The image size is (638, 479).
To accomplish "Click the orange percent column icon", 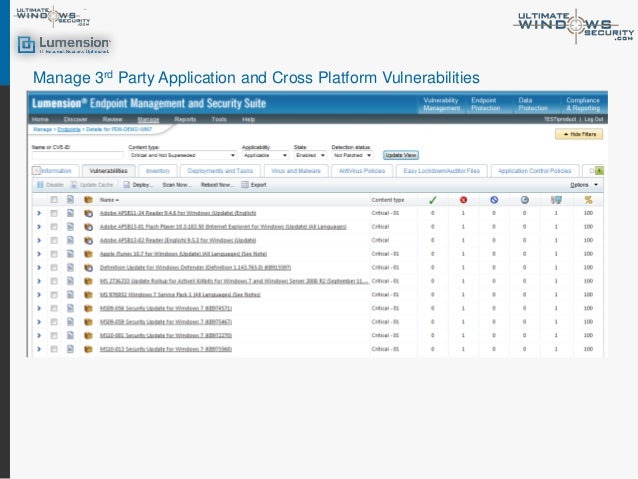I will [588, 200].
